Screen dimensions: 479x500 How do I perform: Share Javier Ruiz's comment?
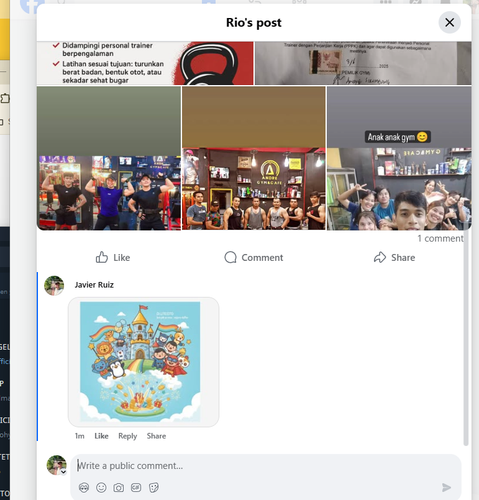[156, 436]
